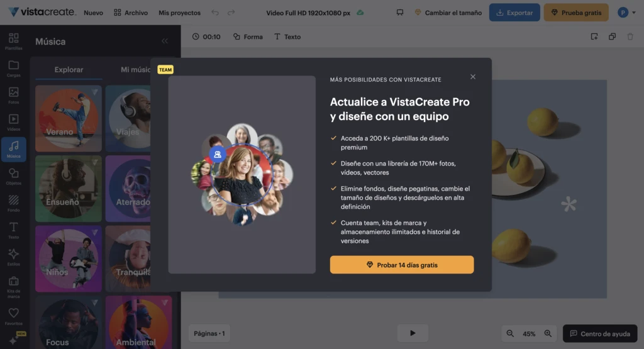Click the team photo collage image

[242, 175]
